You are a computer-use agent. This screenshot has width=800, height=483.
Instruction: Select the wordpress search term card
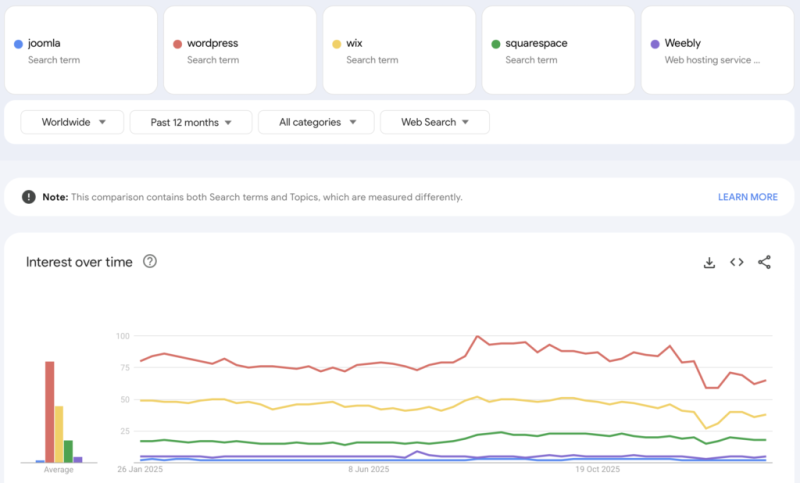240,50
